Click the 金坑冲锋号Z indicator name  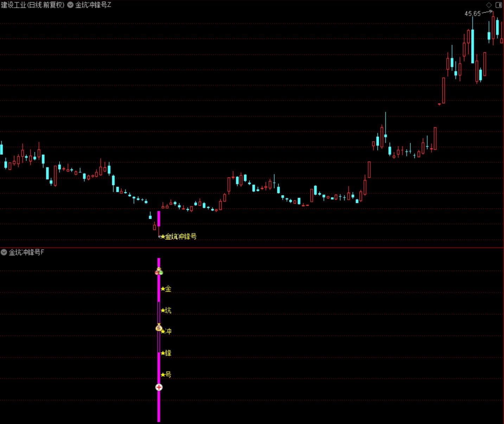pos(93,5)
